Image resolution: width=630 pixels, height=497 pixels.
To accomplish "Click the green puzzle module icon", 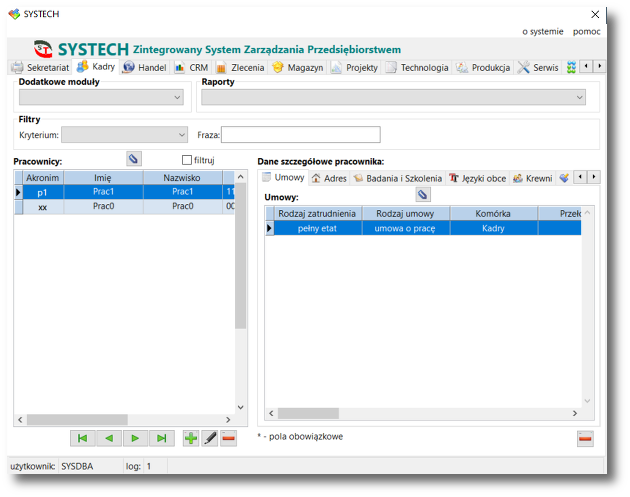I will [x=571, y=67].
